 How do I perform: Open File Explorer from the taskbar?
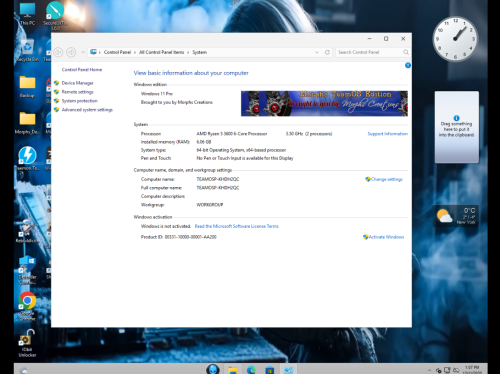click(x=233, y=369)
